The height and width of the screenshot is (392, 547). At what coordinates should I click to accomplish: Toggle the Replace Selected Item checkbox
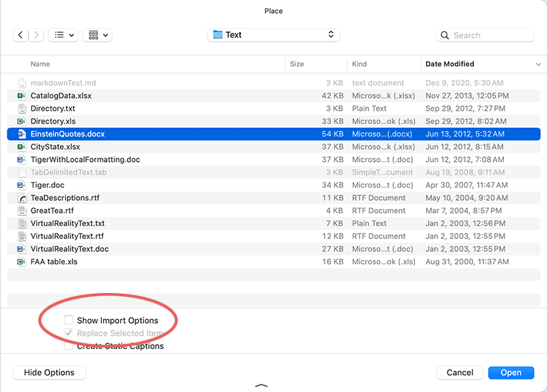point(69,333)
